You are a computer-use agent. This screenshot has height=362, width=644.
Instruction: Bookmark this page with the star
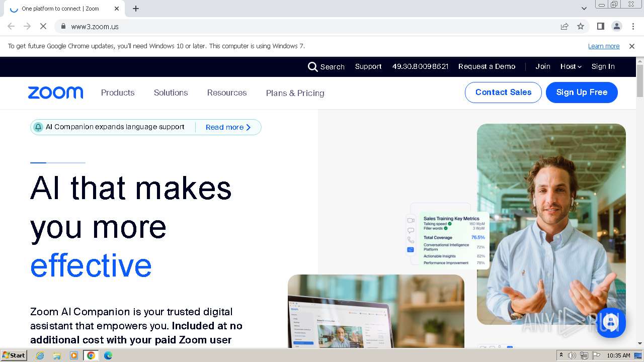(581, 26)
